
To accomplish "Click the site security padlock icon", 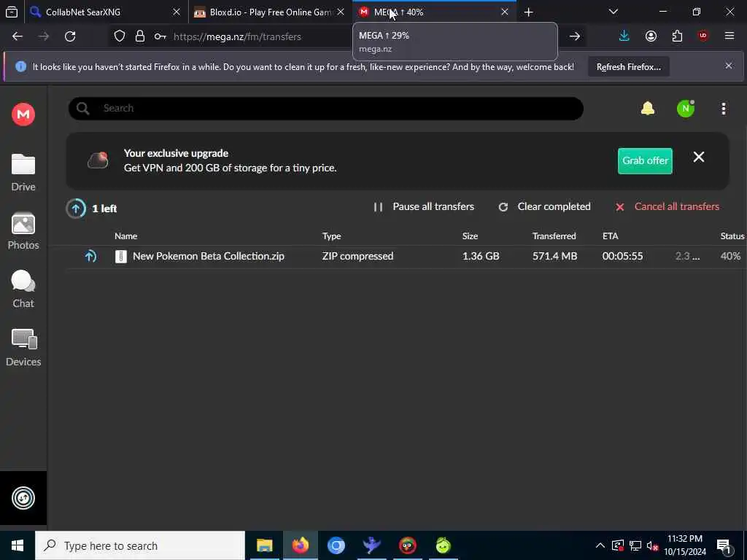I will pyautogui.click(x=139, y=36).
